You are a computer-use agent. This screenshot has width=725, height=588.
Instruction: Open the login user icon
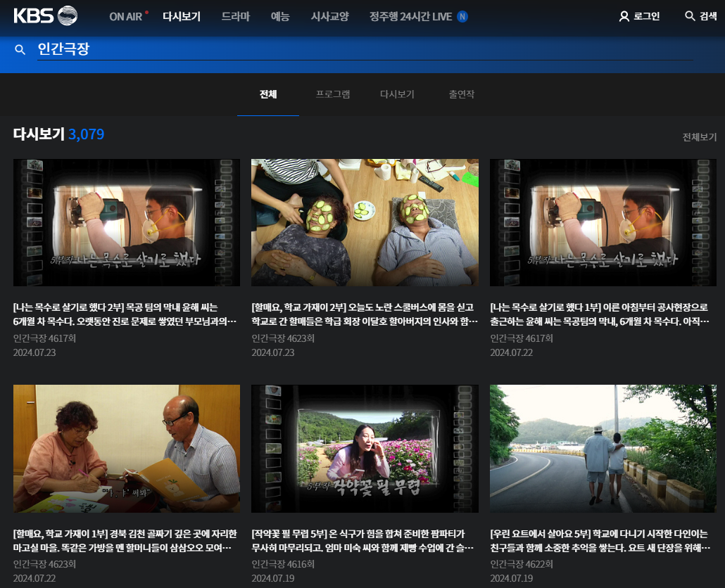tap(624, 17)
